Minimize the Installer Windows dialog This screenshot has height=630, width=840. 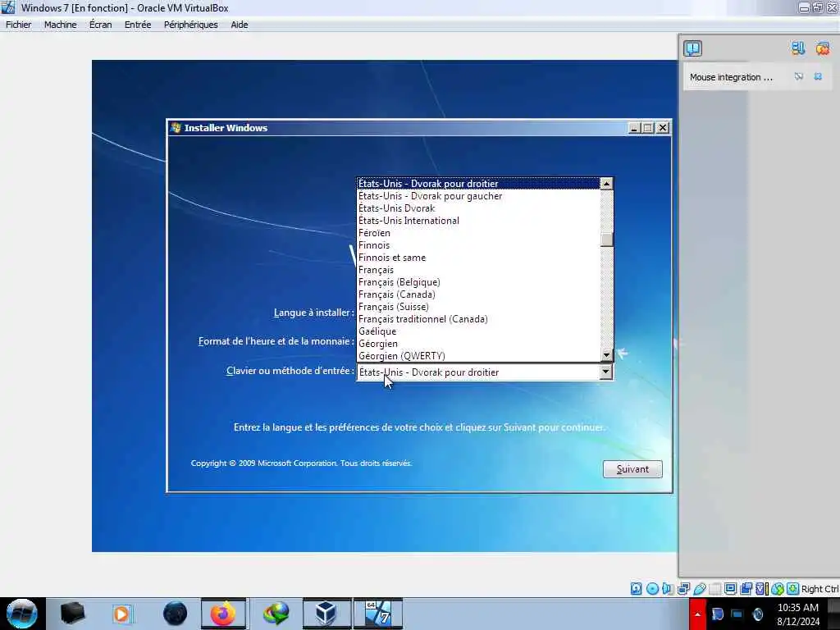tap(634, 128)
